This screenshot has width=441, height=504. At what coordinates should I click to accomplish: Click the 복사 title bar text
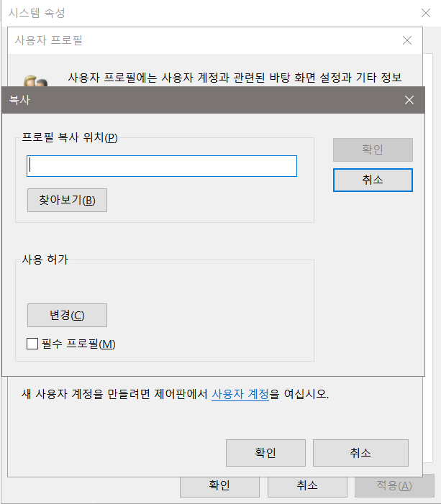[19, 100]
